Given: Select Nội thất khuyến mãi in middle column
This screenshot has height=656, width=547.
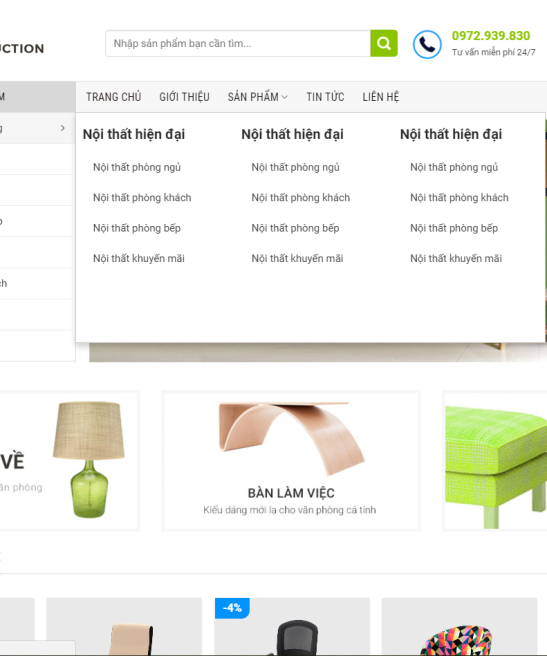Looking at the screenshot, I should [x=297, y=259].
